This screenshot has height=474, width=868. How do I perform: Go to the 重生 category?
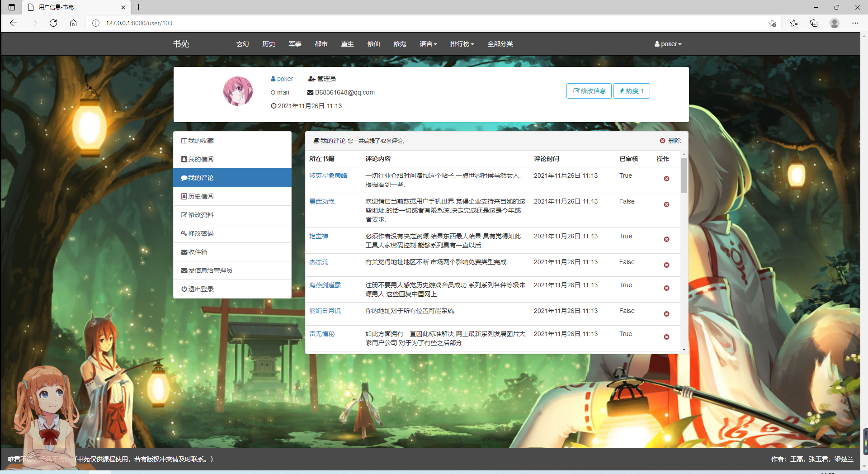click(x=348, y=44)
